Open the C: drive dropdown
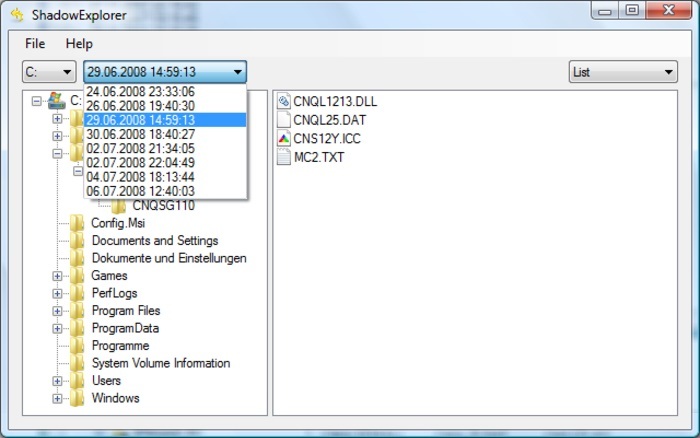 [x=49, y=72]
